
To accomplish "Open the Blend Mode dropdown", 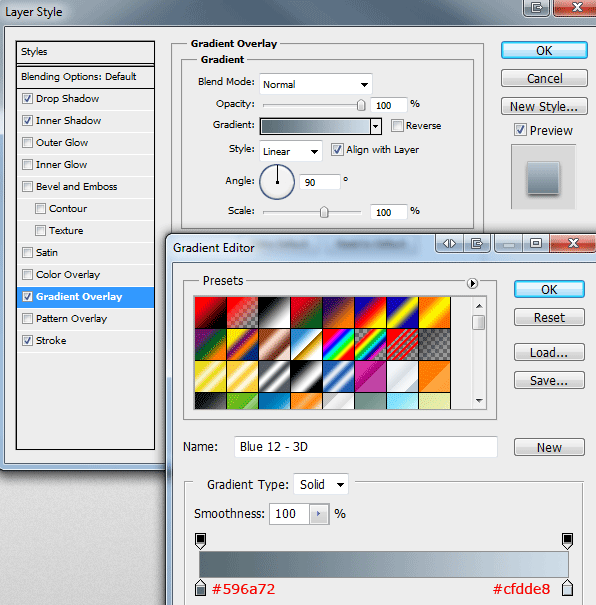I will [316, 84].
